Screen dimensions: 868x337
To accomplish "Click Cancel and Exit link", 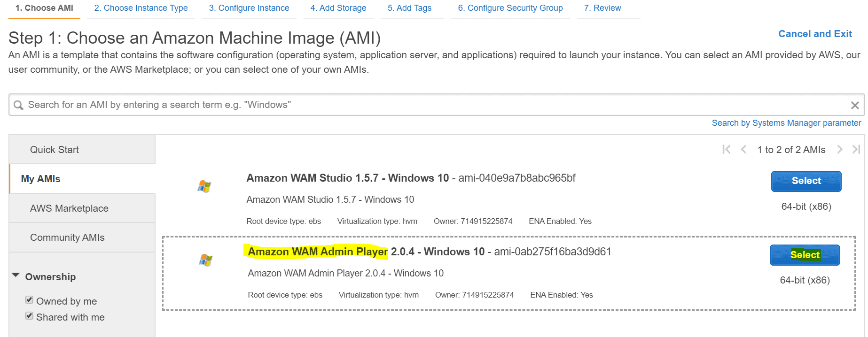I will point(815,34).
